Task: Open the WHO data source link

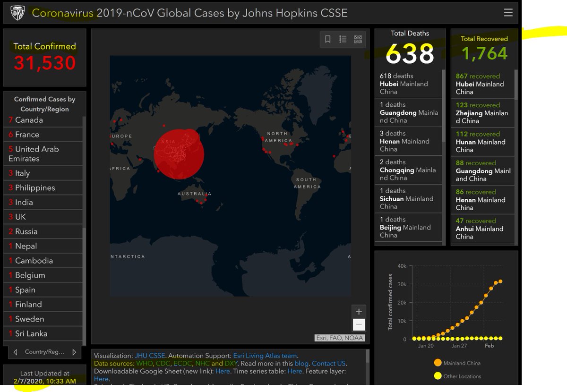Action: [x=144, y=363]
